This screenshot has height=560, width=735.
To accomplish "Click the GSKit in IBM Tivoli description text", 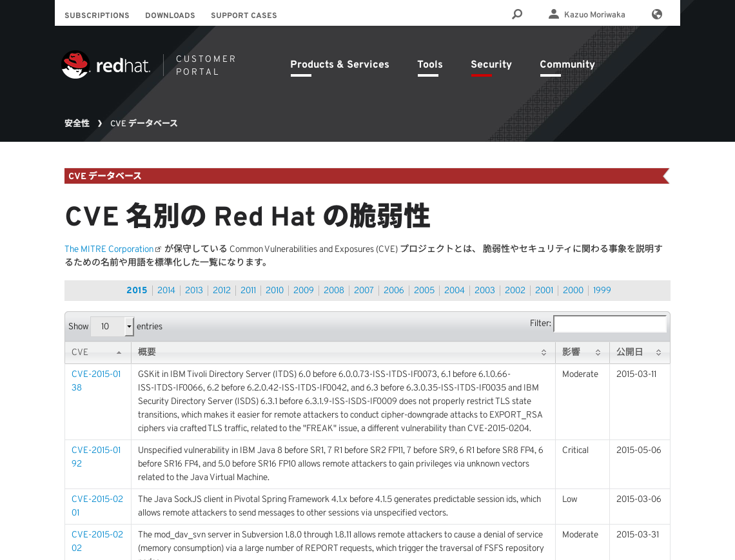I will point(340,401).
